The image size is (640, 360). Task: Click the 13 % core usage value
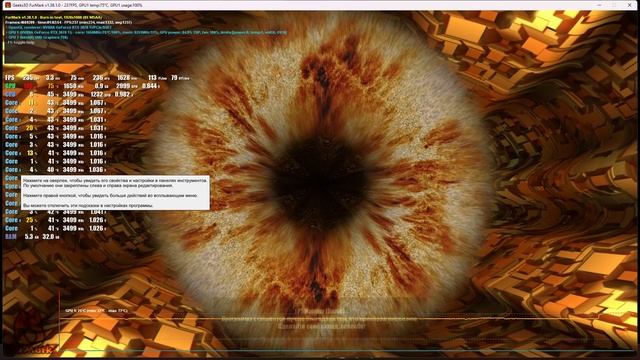pyautogui.click(x=30, y=153)
